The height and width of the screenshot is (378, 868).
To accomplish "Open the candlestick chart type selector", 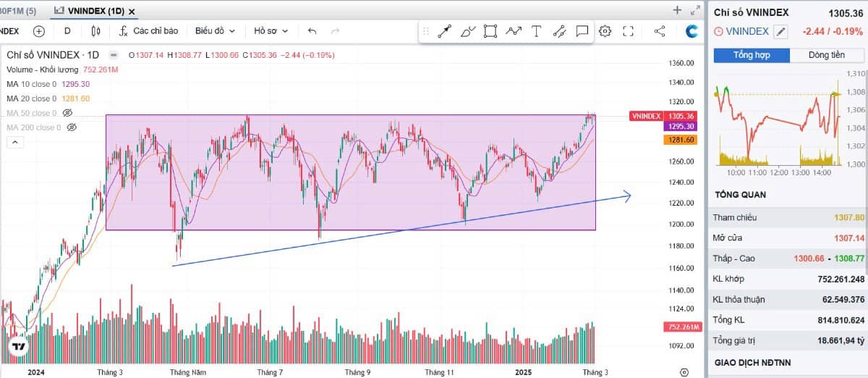I will pos(96,31).
